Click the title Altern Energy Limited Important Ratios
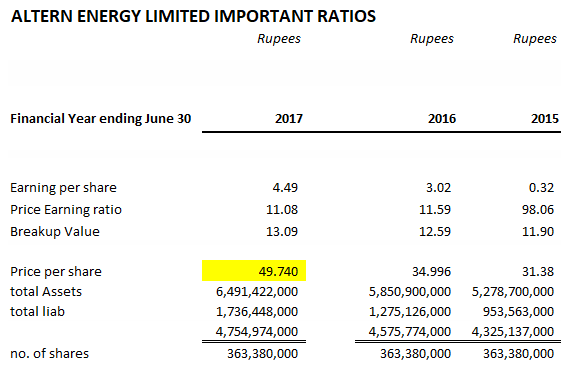 193,16
